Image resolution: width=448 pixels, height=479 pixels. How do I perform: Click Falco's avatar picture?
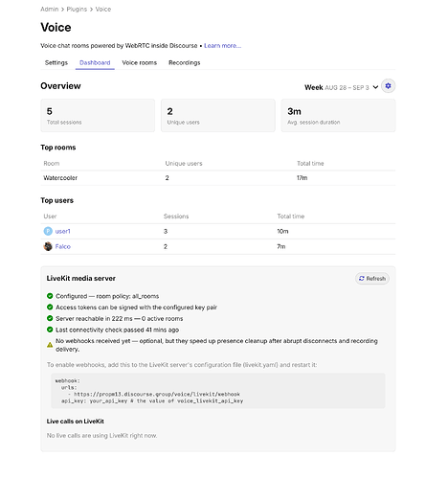pos(48,246)
